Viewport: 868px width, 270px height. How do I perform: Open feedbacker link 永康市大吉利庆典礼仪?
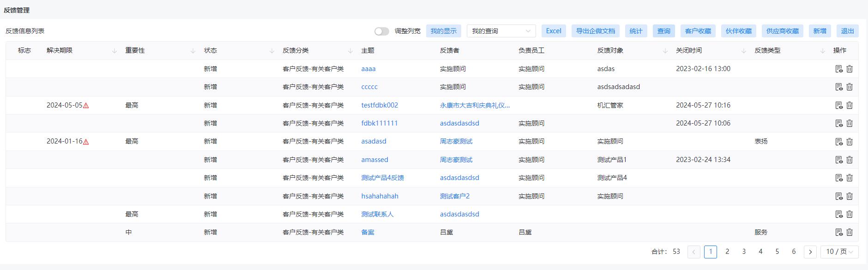point(475,105)
